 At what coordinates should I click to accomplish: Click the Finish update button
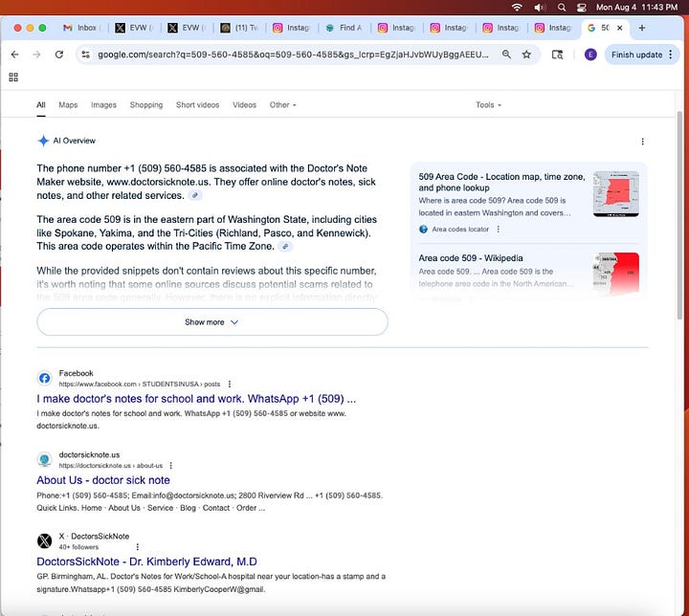click(636, 55)
